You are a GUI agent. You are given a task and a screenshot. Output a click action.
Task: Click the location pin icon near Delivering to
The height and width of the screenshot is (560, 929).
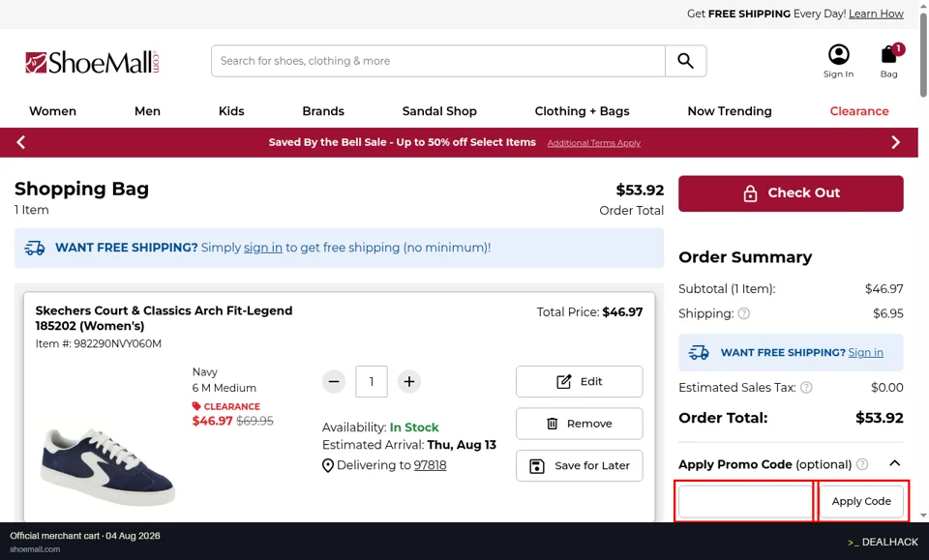coord(328,466)
